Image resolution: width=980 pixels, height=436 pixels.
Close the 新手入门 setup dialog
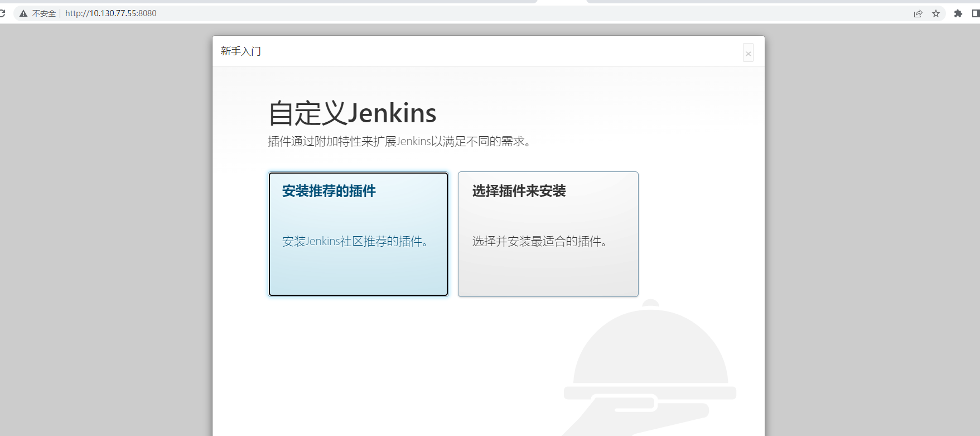tap(749, 54)
